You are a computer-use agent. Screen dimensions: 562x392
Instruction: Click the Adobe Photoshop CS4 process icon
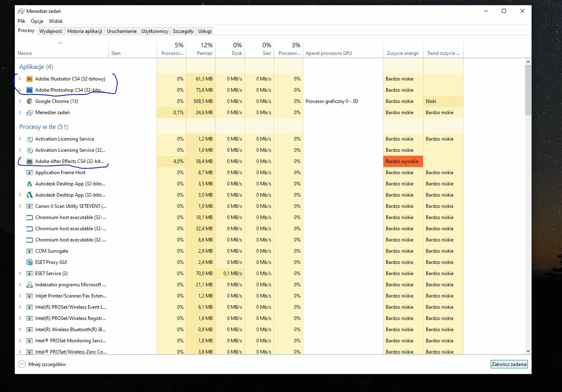pyautogui.click(x=29, y=90)
